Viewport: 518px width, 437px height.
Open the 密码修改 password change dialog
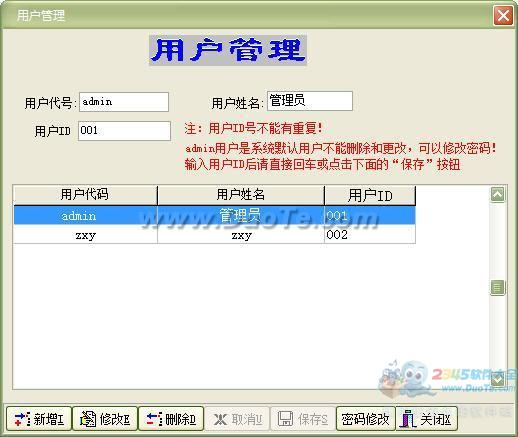pyautogui.click(x=366, y=419)
